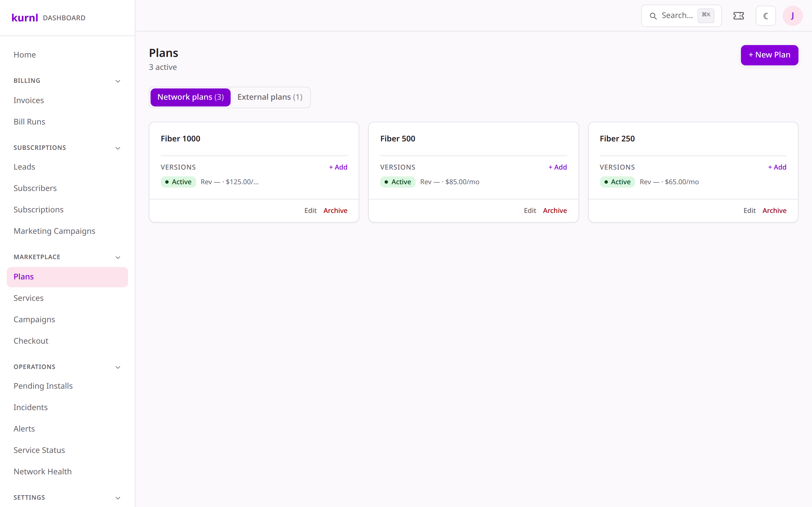Collapse the Marketplace section chevron
The height and width of the screenshot is (507, 812).
point(118,257)
